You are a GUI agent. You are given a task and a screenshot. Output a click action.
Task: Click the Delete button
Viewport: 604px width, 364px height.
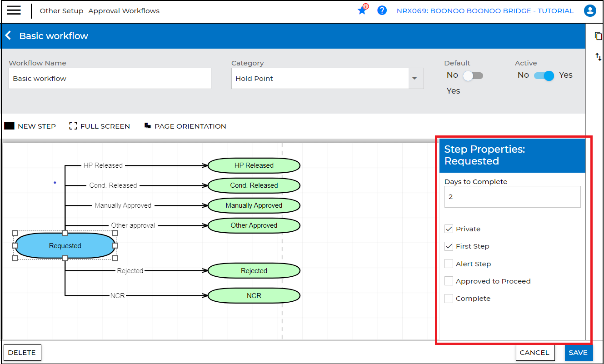point(22,353)
